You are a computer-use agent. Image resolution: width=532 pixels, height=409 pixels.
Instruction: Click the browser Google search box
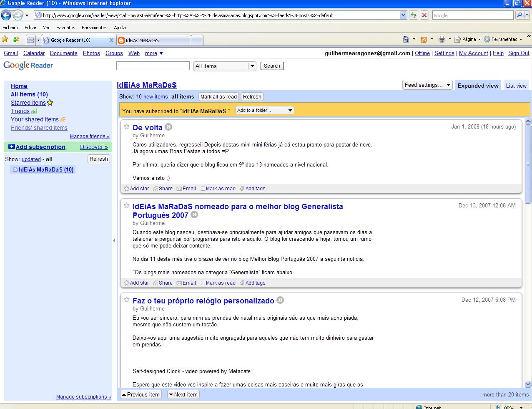coord(473,15)
